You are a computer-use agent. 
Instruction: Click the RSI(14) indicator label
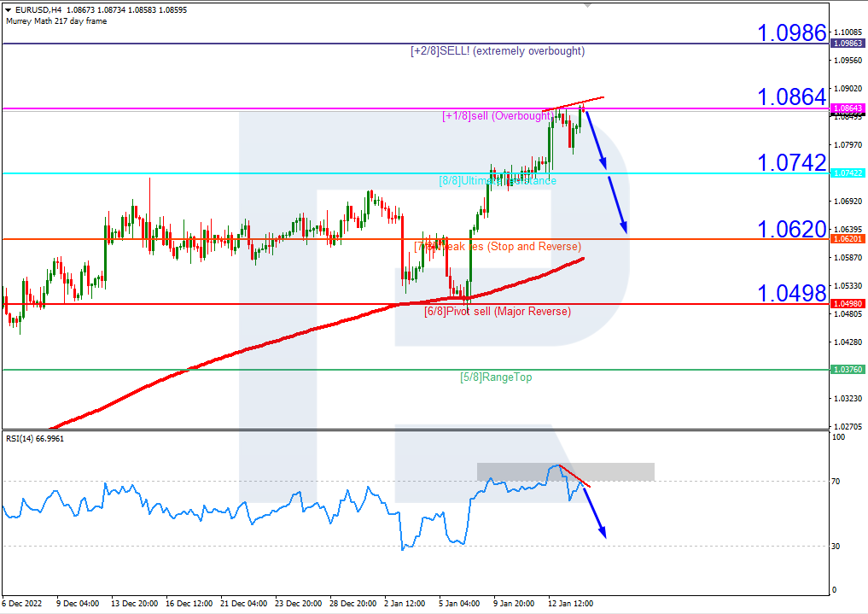[35, 438]
